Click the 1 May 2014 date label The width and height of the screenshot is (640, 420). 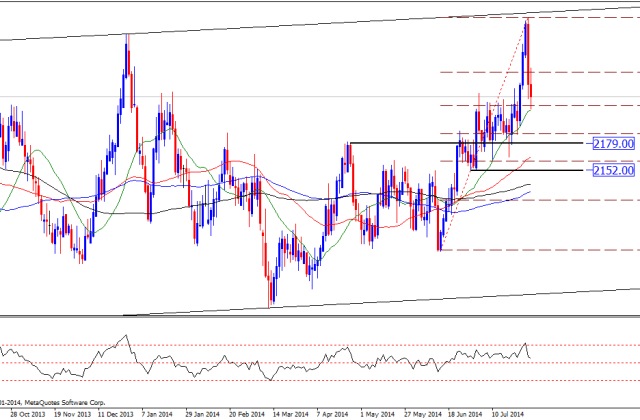(378, 414)
